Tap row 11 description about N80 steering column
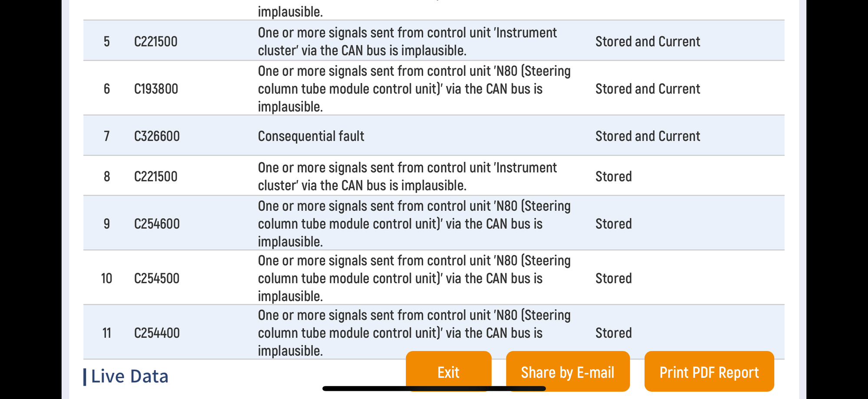 (x=414, y=333)
